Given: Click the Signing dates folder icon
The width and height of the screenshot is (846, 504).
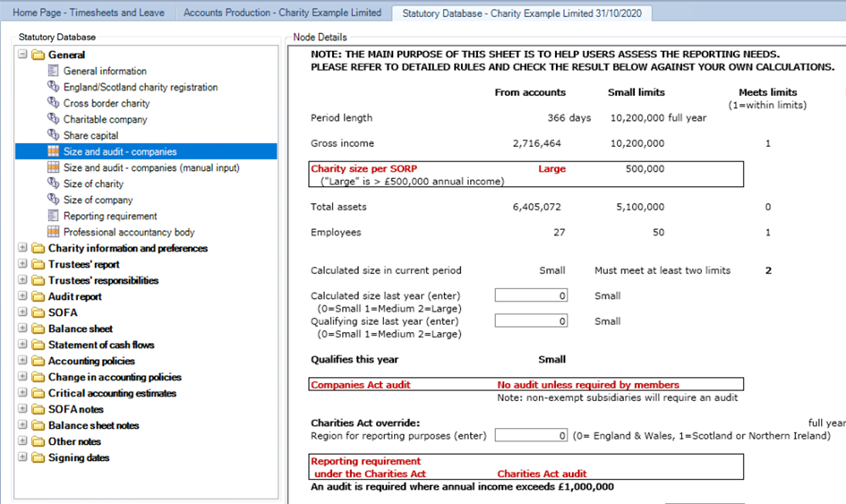Looking at the screenshot, I should click(x=38, y=457).
